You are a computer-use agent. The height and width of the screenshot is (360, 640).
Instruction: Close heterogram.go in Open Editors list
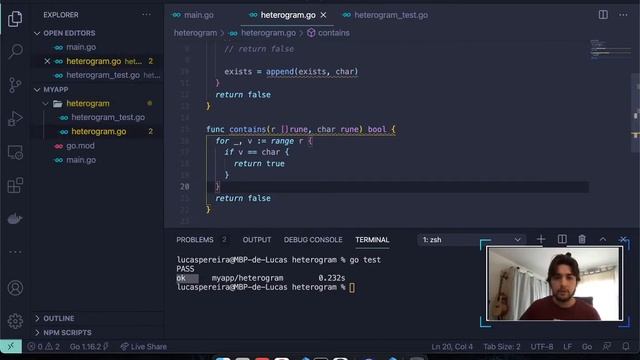click(47, 61)
